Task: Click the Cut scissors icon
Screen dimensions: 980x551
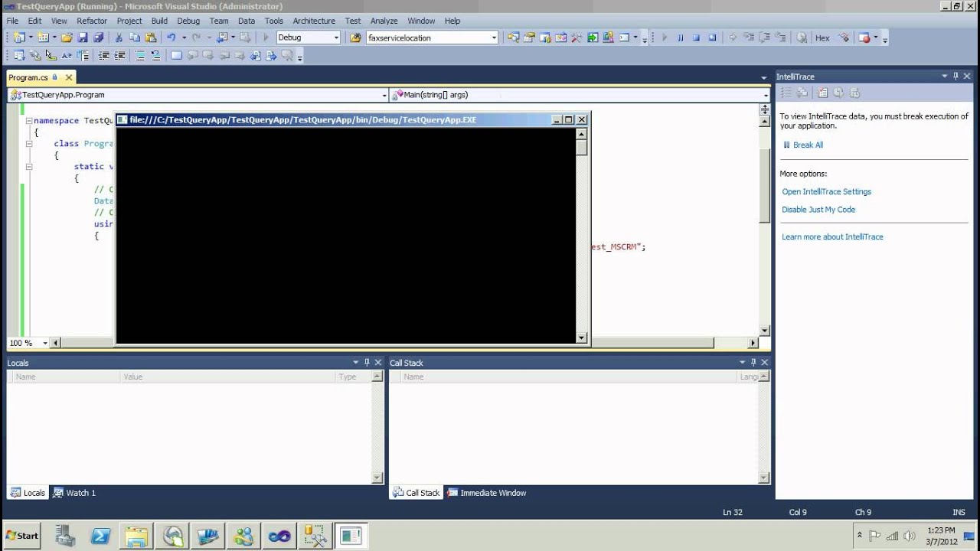Action: pos(119,37)
